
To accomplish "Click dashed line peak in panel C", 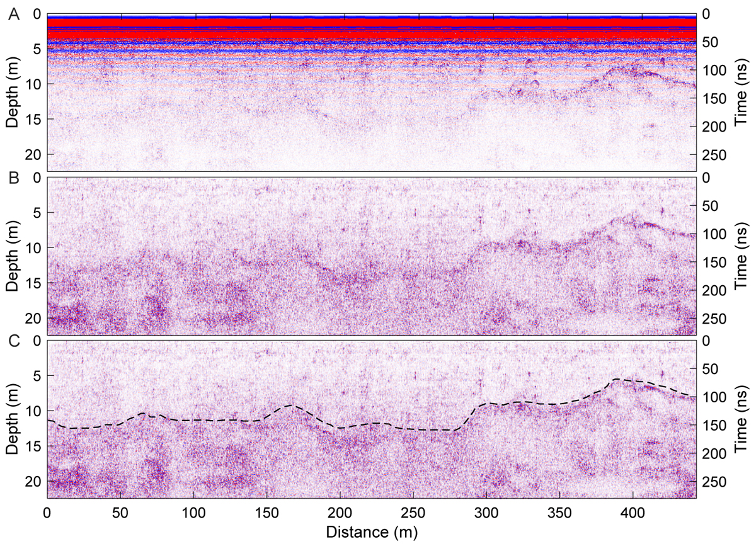I will pos(617,380).
